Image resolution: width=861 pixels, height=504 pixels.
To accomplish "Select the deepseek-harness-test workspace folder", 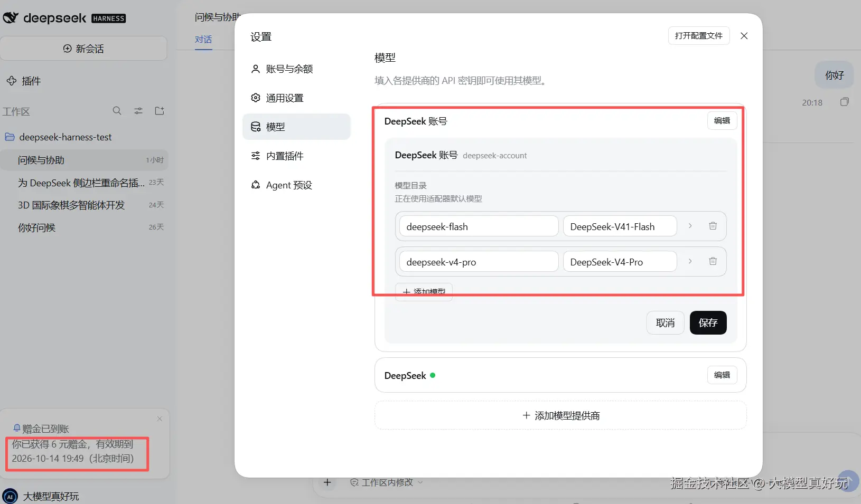I will (x=65, y=137).
